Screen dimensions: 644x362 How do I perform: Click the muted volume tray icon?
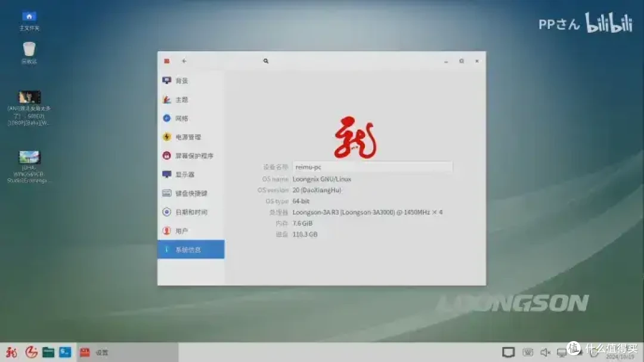pos(545,352)
